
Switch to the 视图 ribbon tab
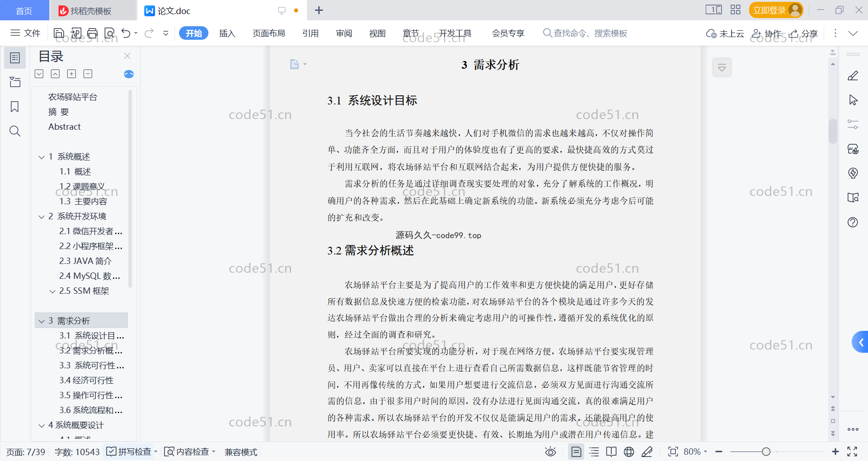pos(377,33)
